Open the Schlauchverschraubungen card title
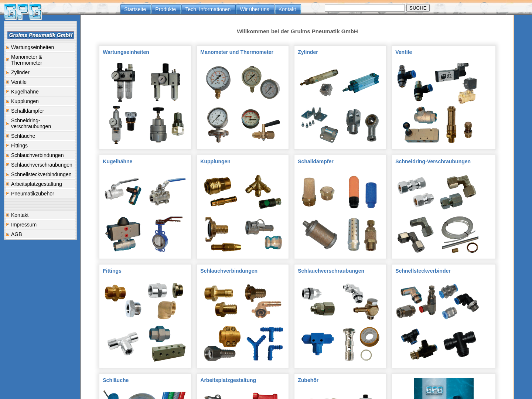532x399 pixels. click(x=331, y=271)
